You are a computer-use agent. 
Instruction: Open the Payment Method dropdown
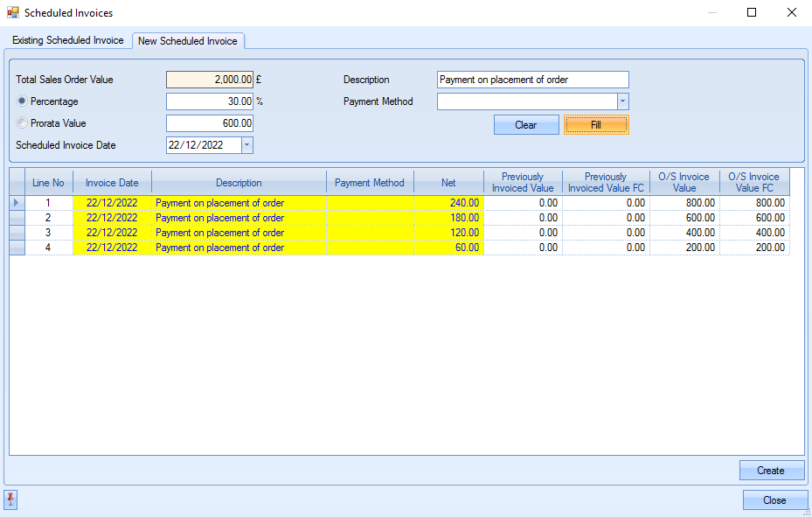point(622,101)
